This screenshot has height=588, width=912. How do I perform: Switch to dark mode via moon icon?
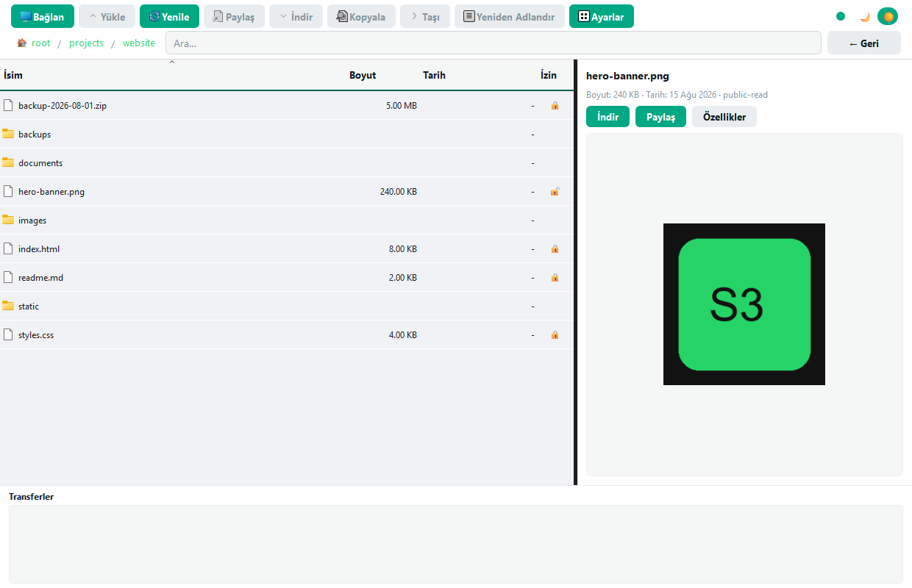pos(866,16)
